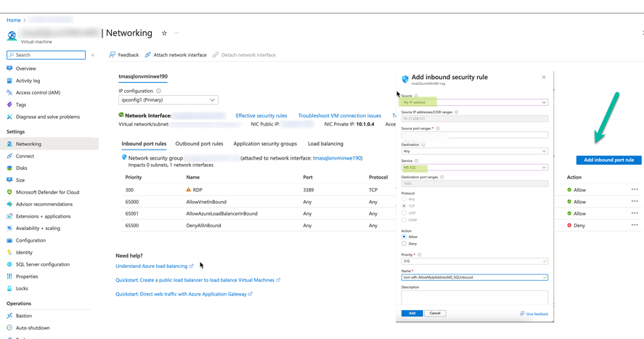Open Troubleshoot VM connection issues link

[340, 115]
